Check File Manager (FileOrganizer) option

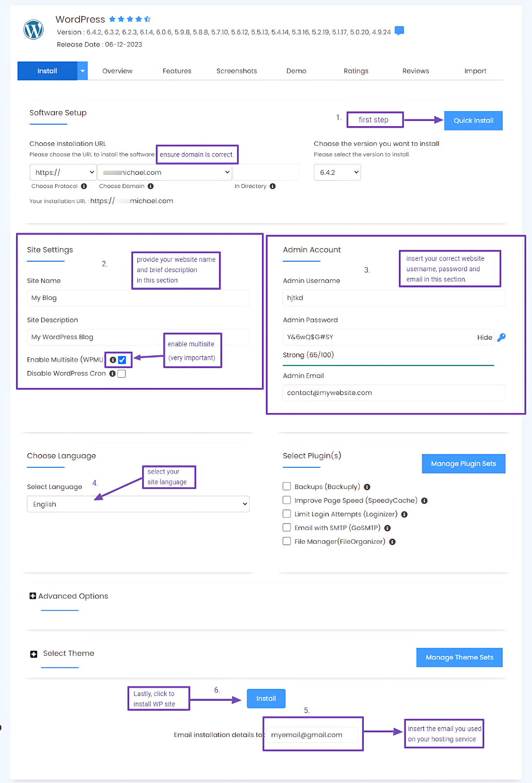pyautogui.click(x=287, y=541)
